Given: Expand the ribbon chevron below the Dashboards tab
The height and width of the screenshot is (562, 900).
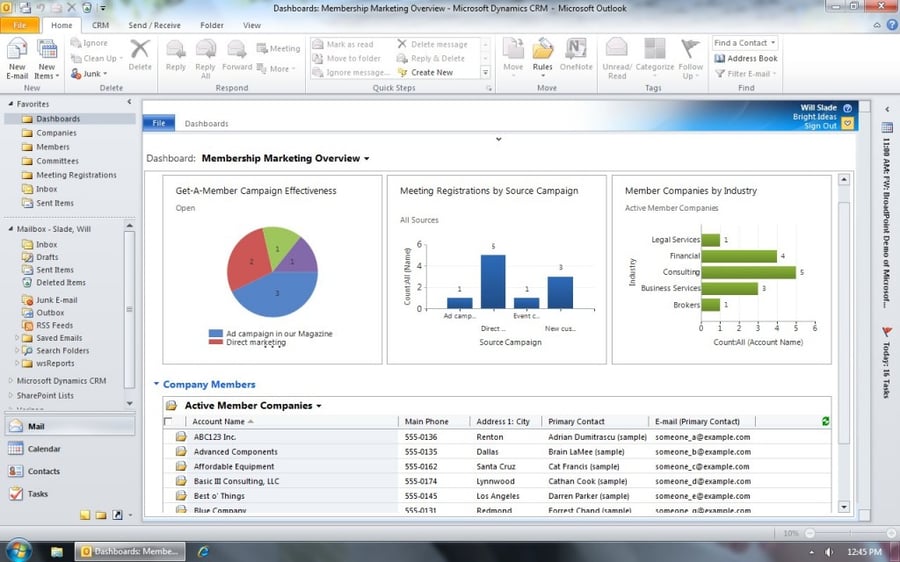Looking at the screenshot, I should click(x=498, y=139).
